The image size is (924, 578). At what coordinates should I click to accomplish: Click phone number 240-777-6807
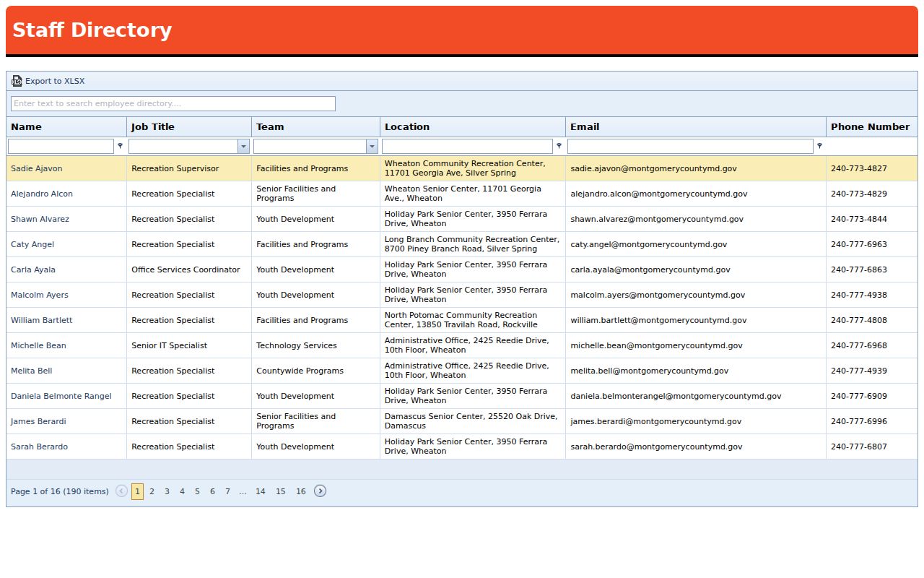(x=859, y=447)
